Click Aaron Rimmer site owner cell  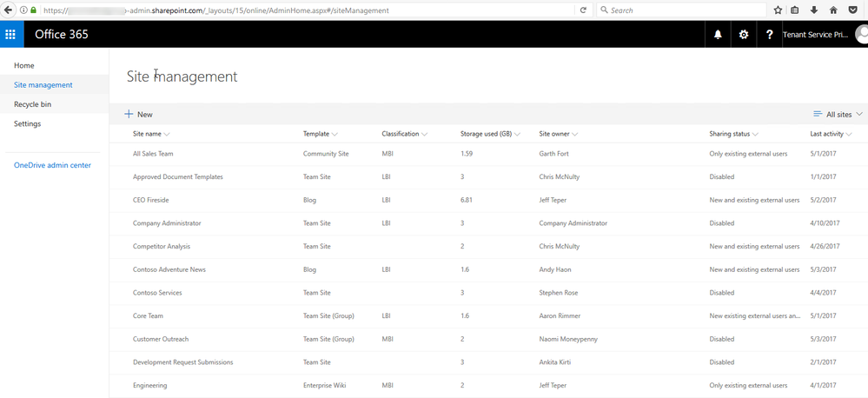pyautogui.click(x=560, y=315)
